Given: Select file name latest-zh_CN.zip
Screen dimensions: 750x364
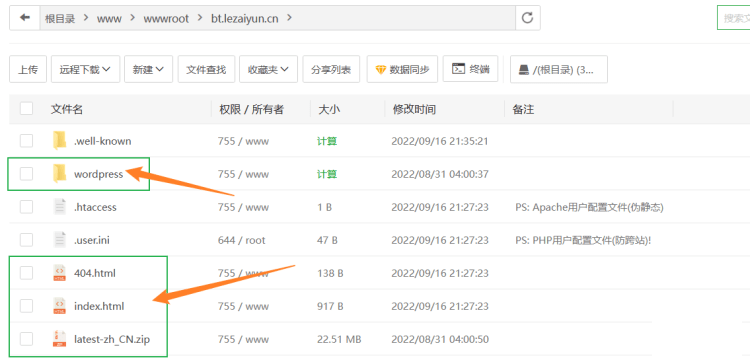Looking at the screenshot, I should (x=112, y=339).
